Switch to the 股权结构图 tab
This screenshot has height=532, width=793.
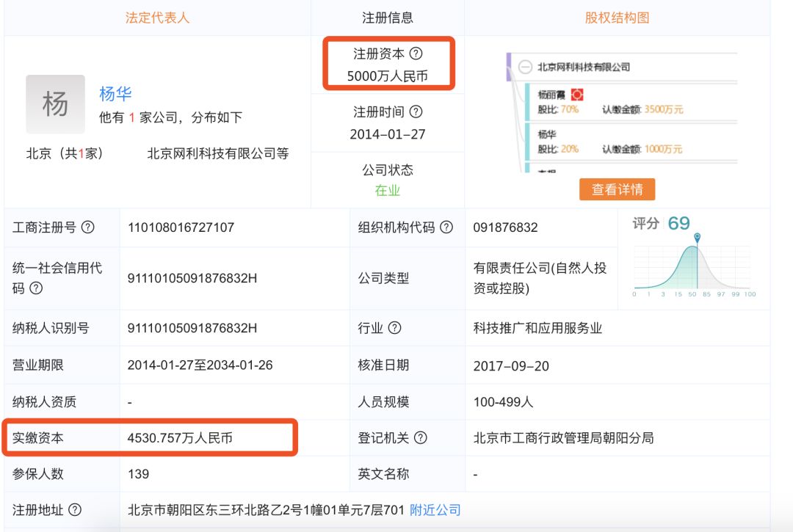[617, 17]
